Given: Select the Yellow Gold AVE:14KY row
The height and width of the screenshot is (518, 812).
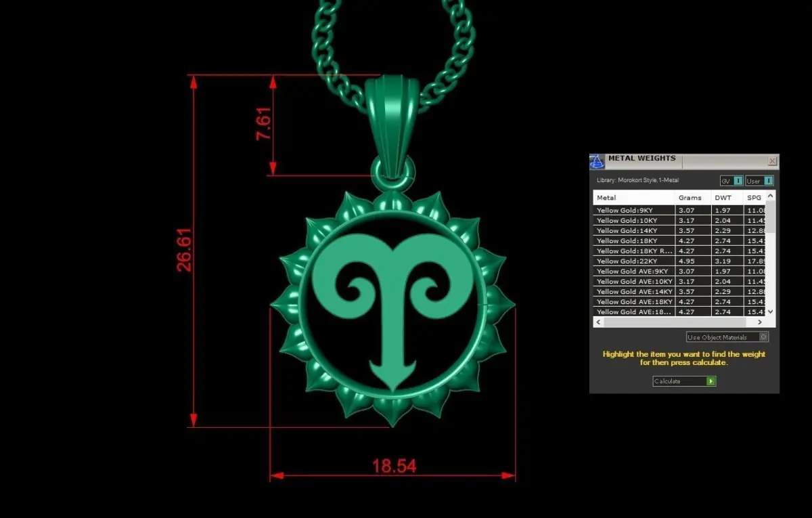Looking at the screenshot, I should [679, 292].
